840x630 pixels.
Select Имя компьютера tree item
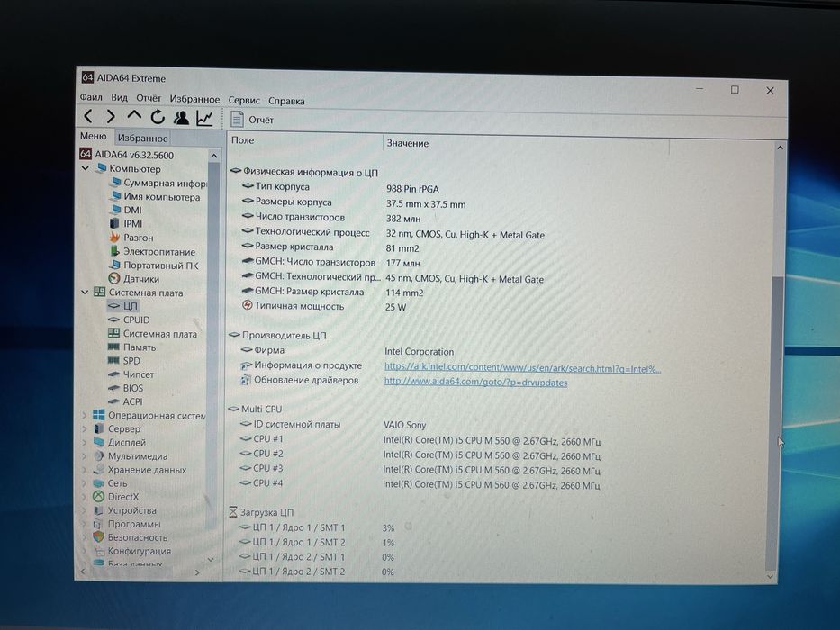click(x=154, y=196)
